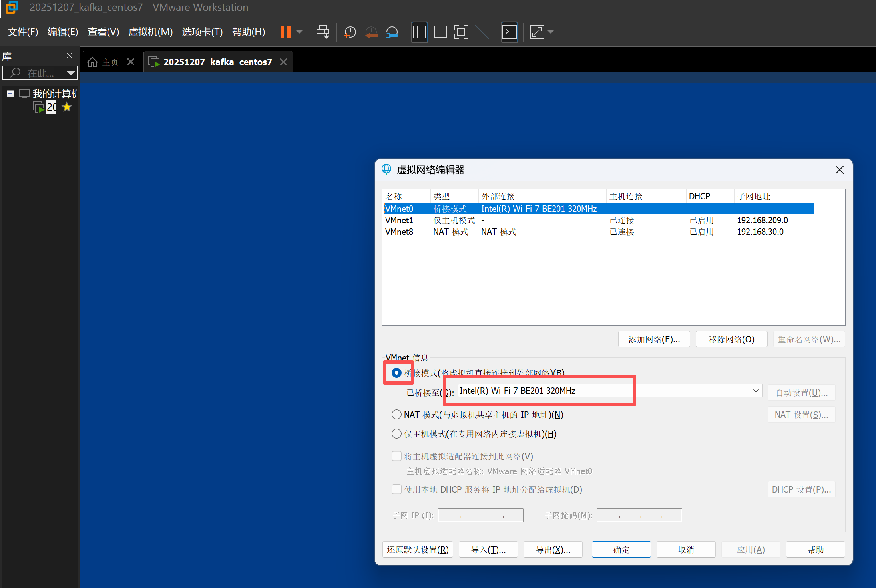This screenshot has width=876, height=588.
Task: Click the take snapshot clock icon
Action: point(350,32)
